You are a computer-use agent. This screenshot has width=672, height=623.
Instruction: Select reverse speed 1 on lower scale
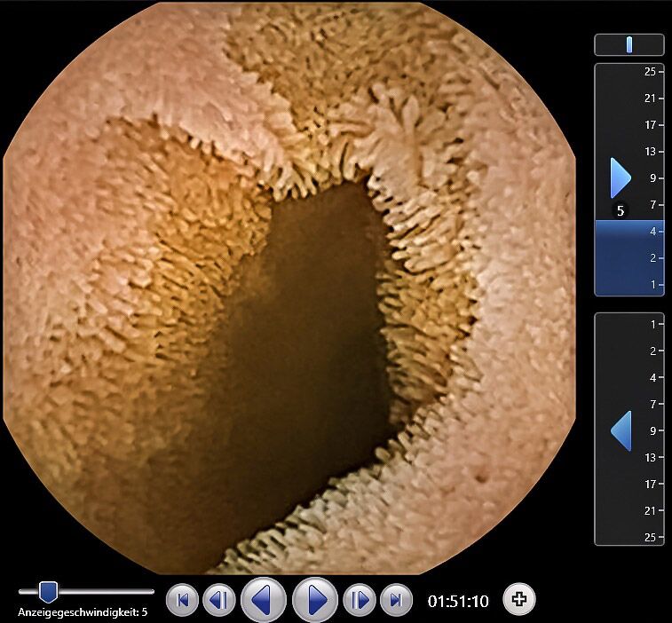point(652,325)
